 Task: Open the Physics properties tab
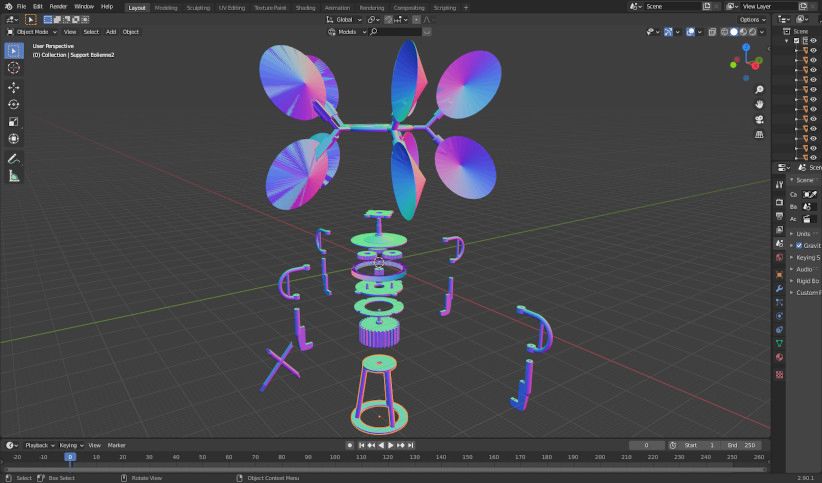pyautogui.click(x=780, y=316)
